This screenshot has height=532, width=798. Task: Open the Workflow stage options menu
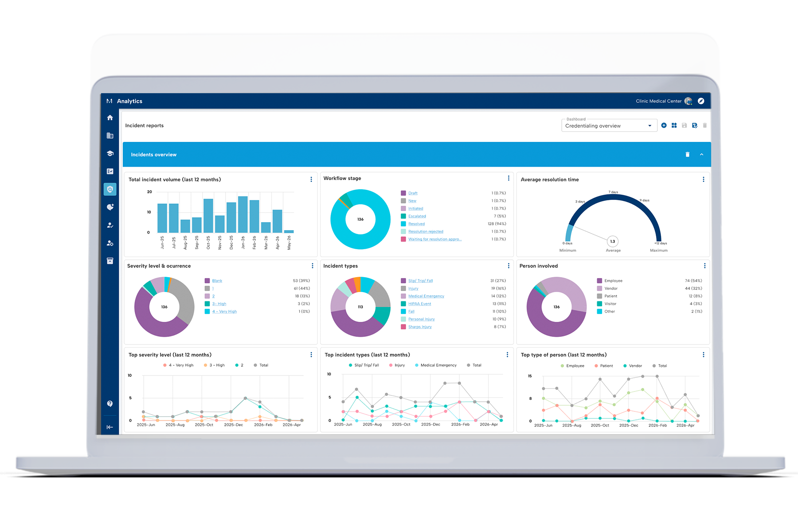pyautogui.click(x=509, y=178)
